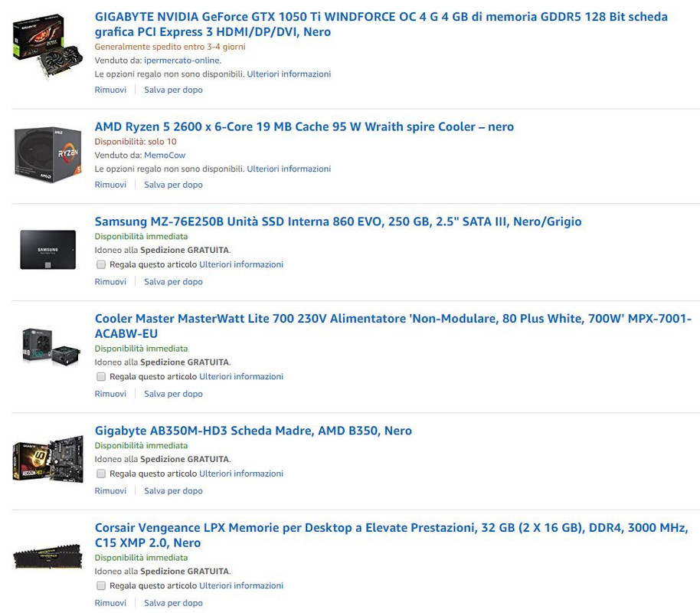Check gift option for Corsair Vengeance memory
The image size is (700, 613).
tap(101, 585)
